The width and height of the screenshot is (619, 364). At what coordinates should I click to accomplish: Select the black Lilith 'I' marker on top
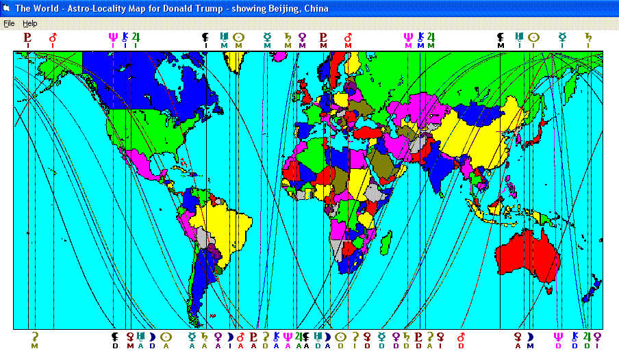point(205,40)
